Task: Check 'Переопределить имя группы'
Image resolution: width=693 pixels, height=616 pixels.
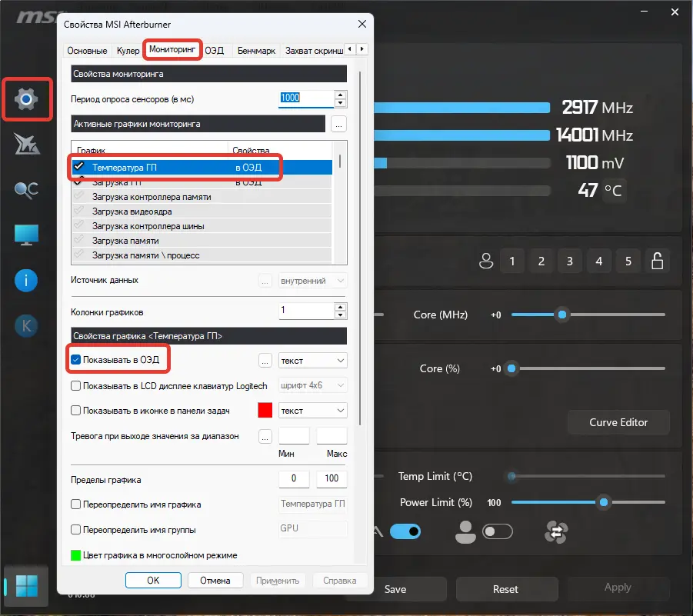Action: click(x=76, y=529)
